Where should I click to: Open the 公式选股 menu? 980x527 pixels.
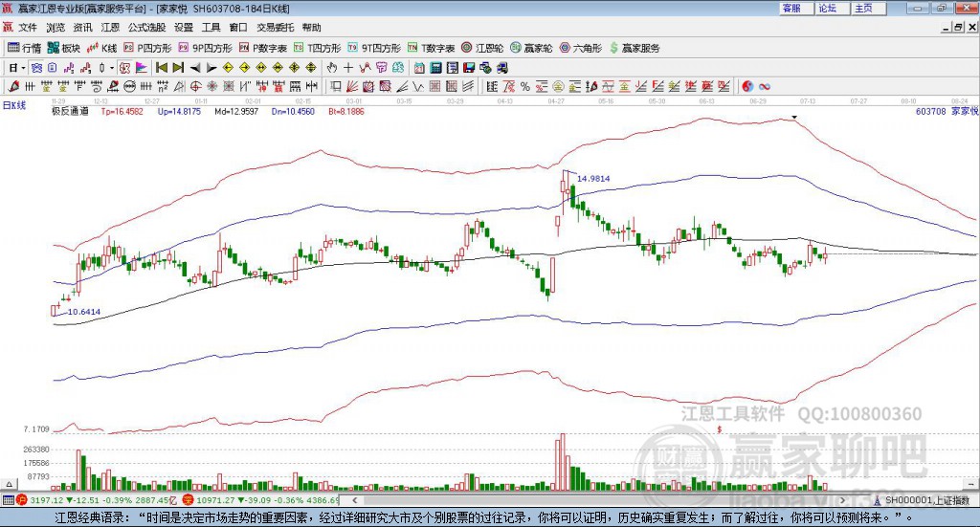pos(146,28)
